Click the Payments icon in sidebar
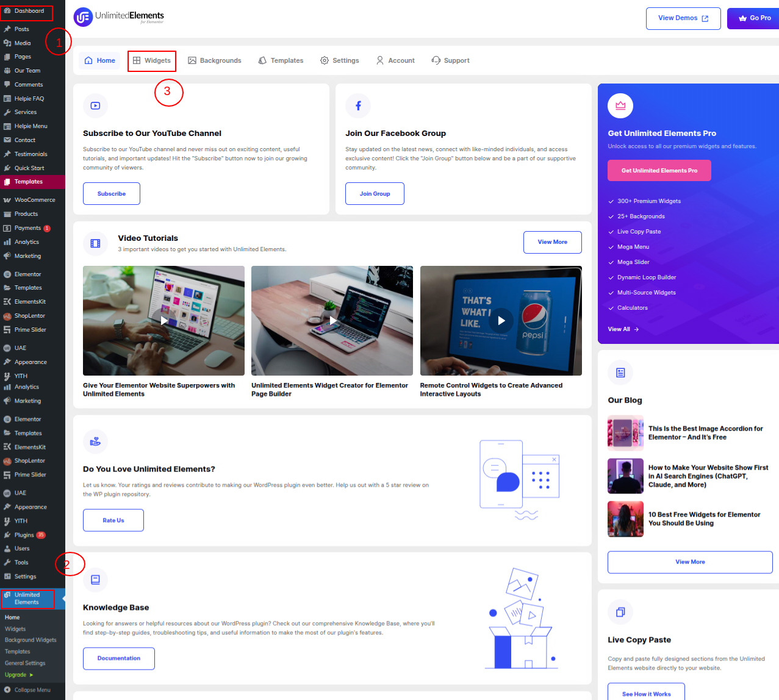This screenshot has width=779, height=700. (7, 228)
